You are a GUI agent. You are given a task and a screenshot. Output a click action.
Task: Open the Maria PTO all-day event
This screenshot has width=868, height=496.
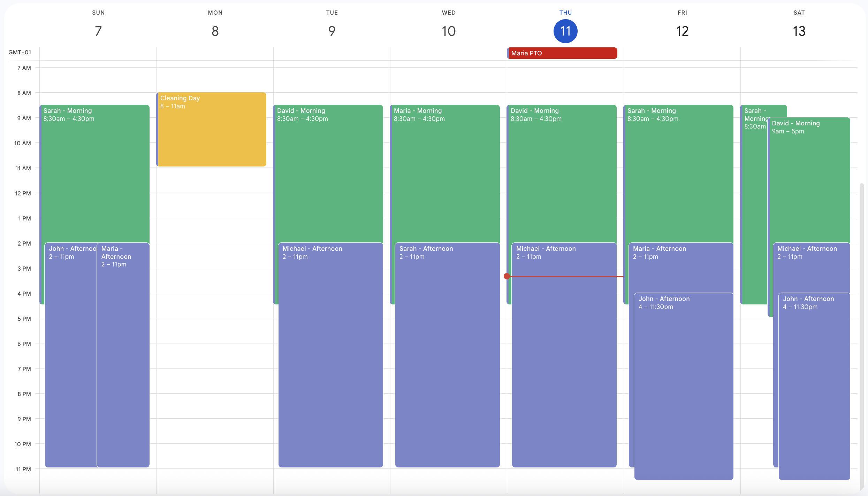(562, 53)
